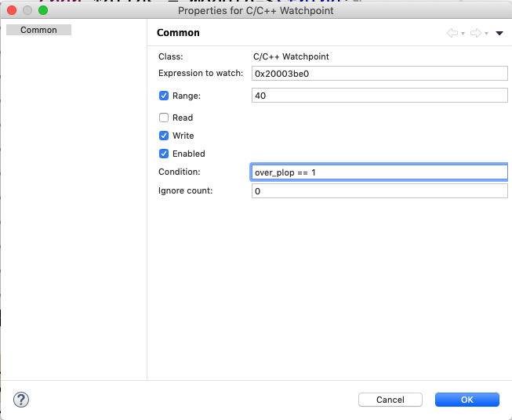The image size is (512, 420).
Task: Click the yellow minimize window button
Action: point(27,10)
